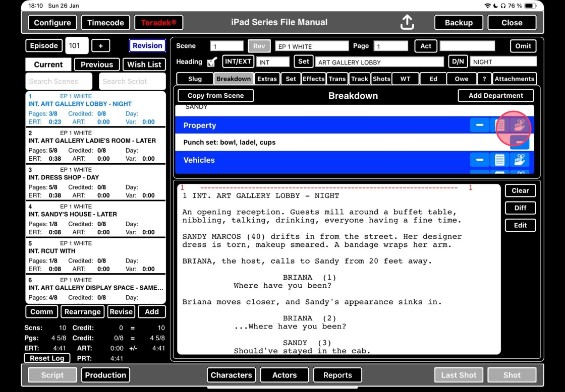Tap the Vehicles reminder finger icon

click(x=519, y=160)
